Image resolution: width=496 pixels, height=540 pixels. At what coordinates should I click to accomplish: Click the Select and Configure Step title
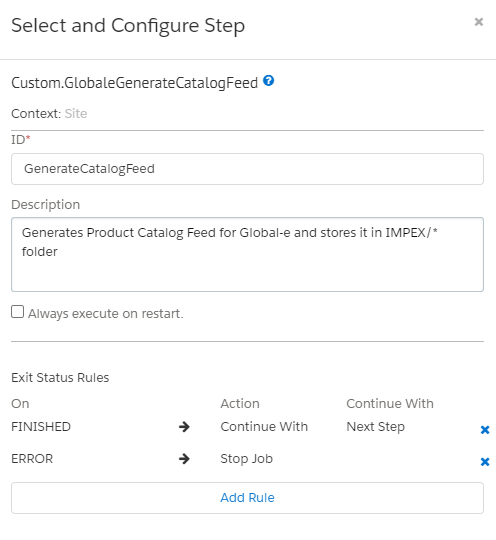(128, 26)
